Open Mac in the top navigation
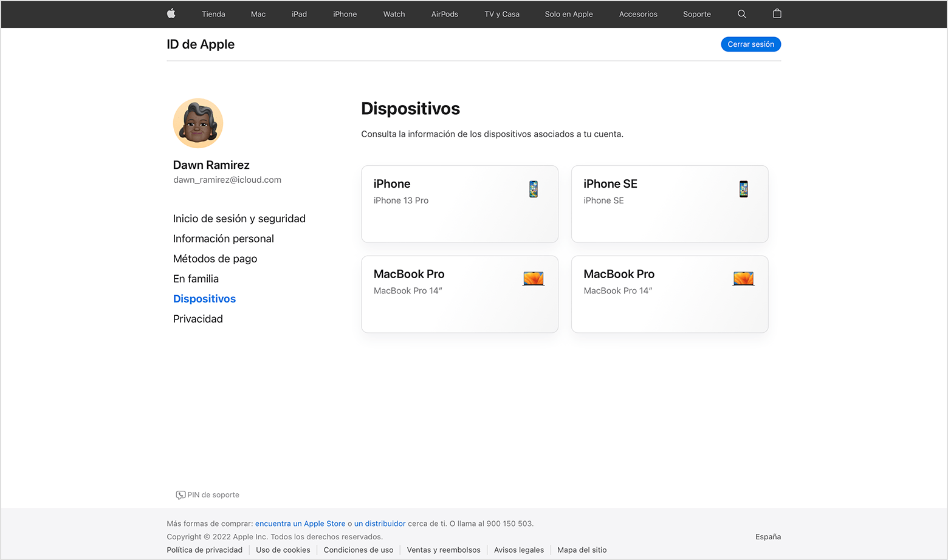This screenshot has width=948, height=560. pos(258,14)
